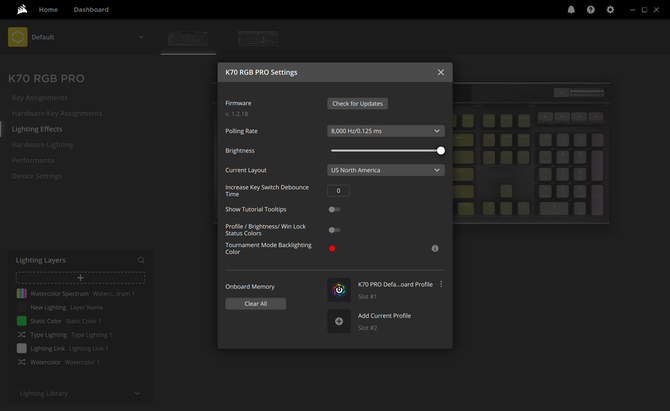Viewport: 670px width, 411px height.
Task: Click the Slot #1 profile icon
Action: [x=339, y=290]
